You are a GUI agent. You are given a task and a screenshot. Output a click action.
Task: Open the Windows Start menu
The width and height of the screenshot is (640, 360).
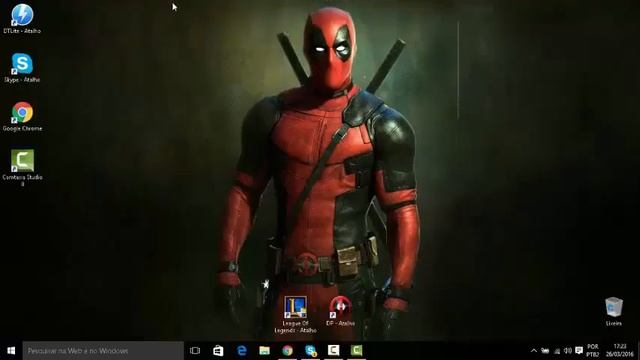tap(11, 350)
